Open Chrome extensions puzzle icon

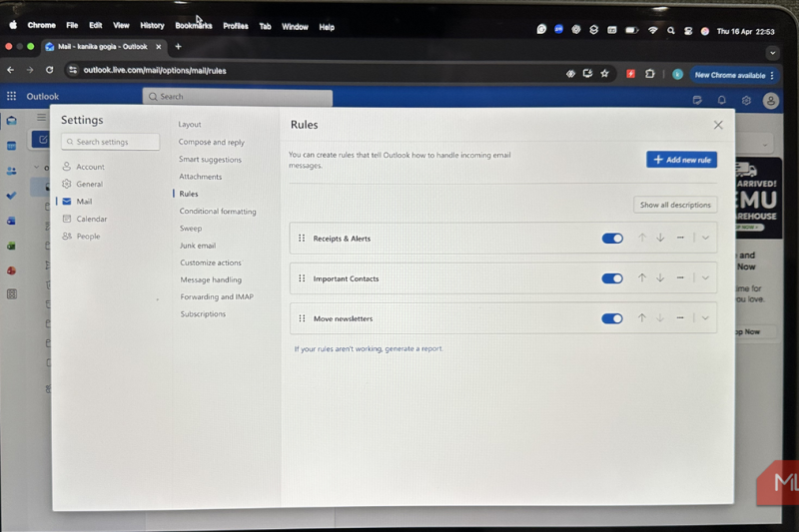tap(649, 74)
